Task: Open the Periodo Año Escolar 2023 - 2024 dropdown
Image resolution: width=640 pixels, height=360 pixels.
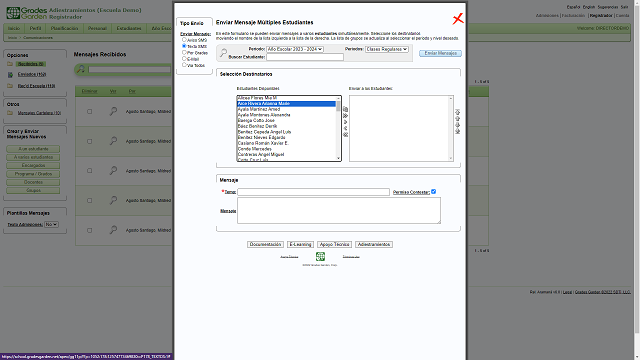Action: pos(295,49)
